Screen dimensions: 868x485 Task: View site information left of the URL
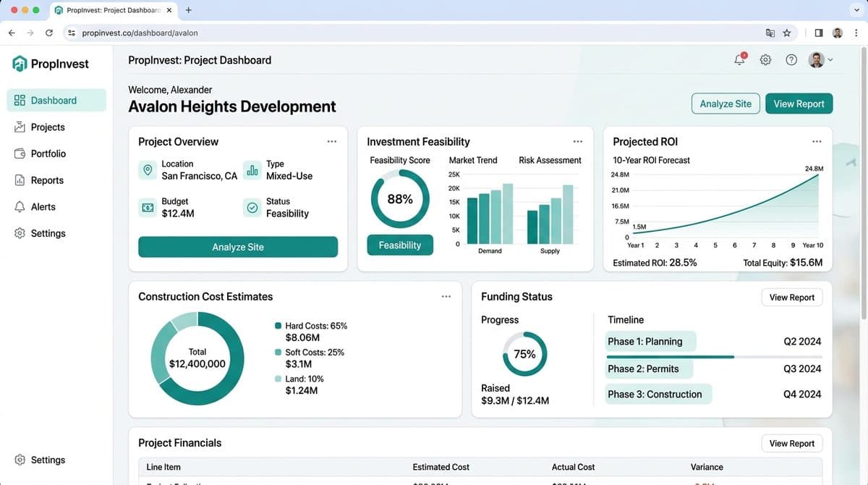71,33
